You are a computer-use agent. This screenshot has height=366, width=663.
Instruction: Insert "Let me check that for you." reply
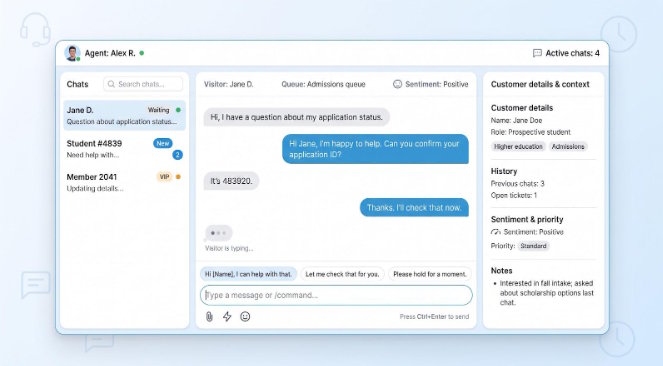342,274
